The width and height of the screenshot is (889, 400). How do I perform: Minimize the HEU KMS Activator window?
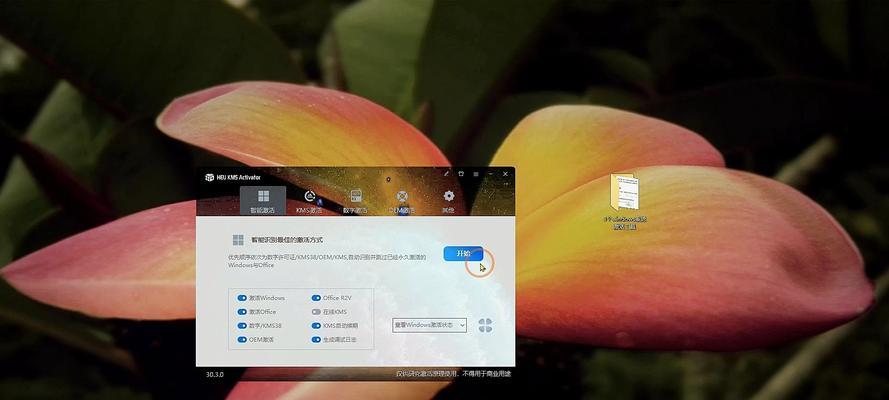(490, 174)
